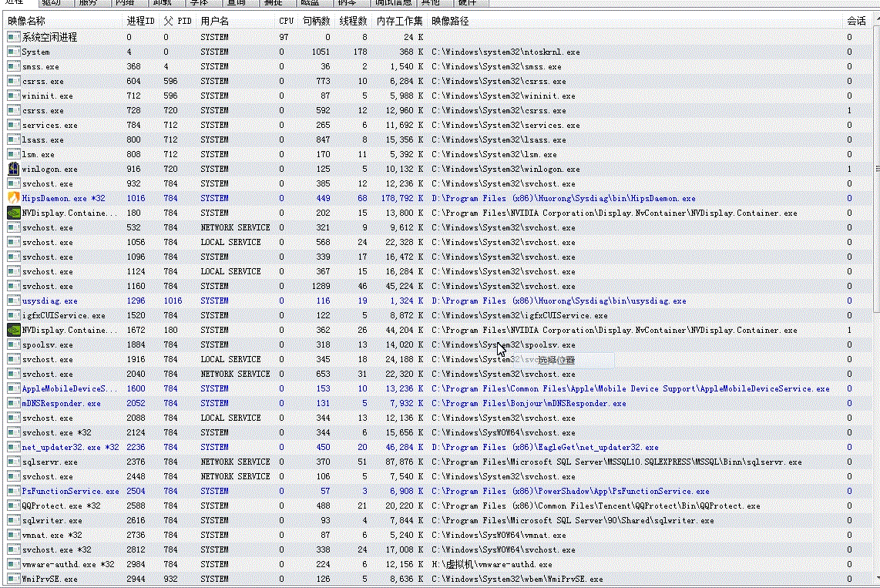Select svchost.exe row with PID 932
This screenshot has width=880, height=588.
pos(438,183)
